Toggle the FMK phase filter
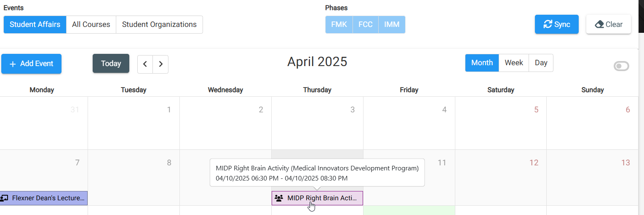The width and height of the screenshot is (644, 215). pyautogui.click(x=339, y=24)
